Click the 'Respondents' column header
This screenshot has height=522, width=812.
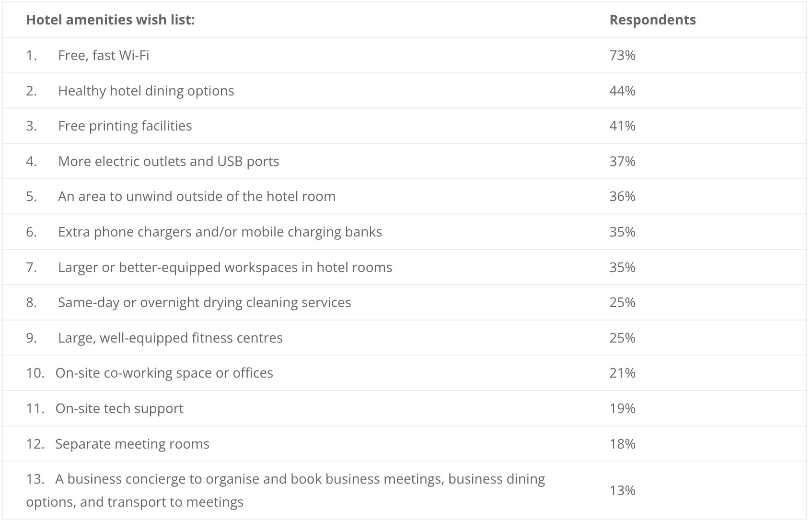[x=652, y=20]
